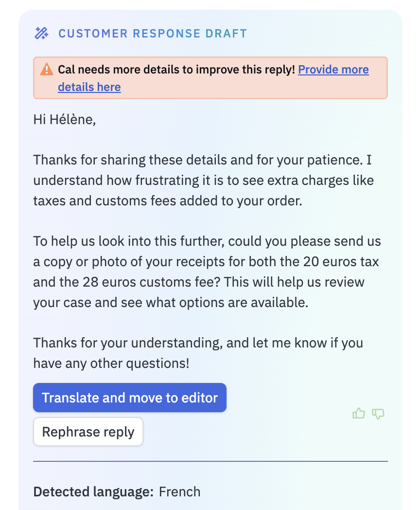This screenshot has width=420, height=510.
Task: Click the 'Rephrase reply' button
Action: point(88,432)
